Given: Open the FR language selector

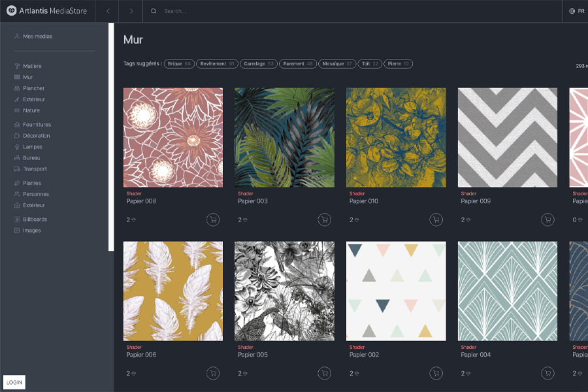Looking at the screenshot, I should click(578, 11).
